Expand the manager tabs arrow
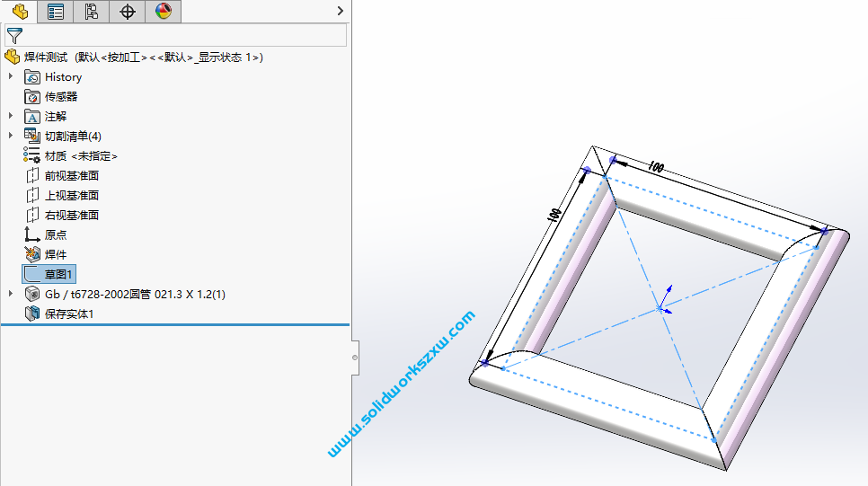 click(x=341, y=11)
